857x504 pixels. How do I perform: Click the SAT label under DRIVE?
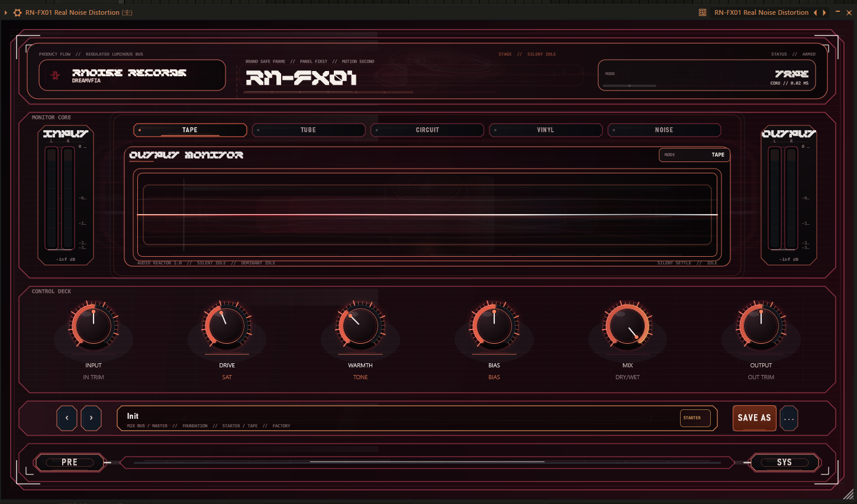227,377
